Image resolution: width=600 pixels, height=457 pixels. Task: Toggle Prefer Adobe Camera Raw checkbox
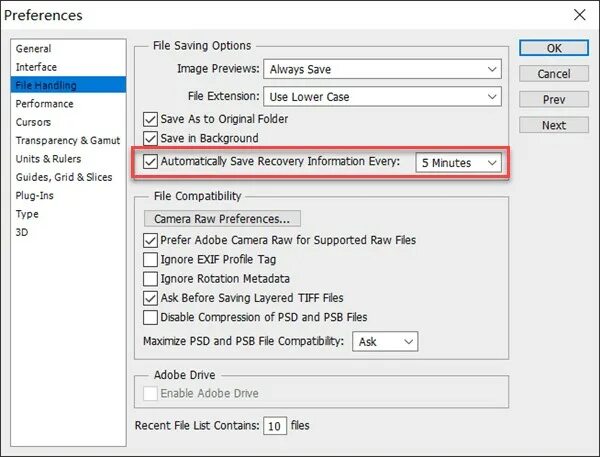[x=150, y=240]
